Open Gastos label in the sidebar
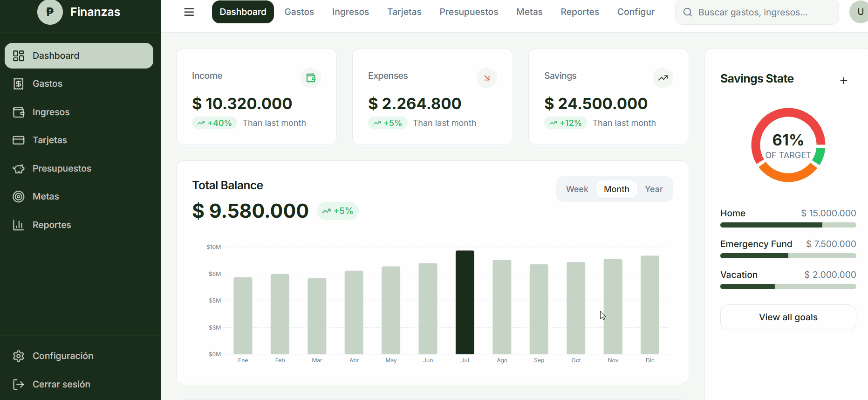This screenshot has width=868, height=400. point(48,84)
